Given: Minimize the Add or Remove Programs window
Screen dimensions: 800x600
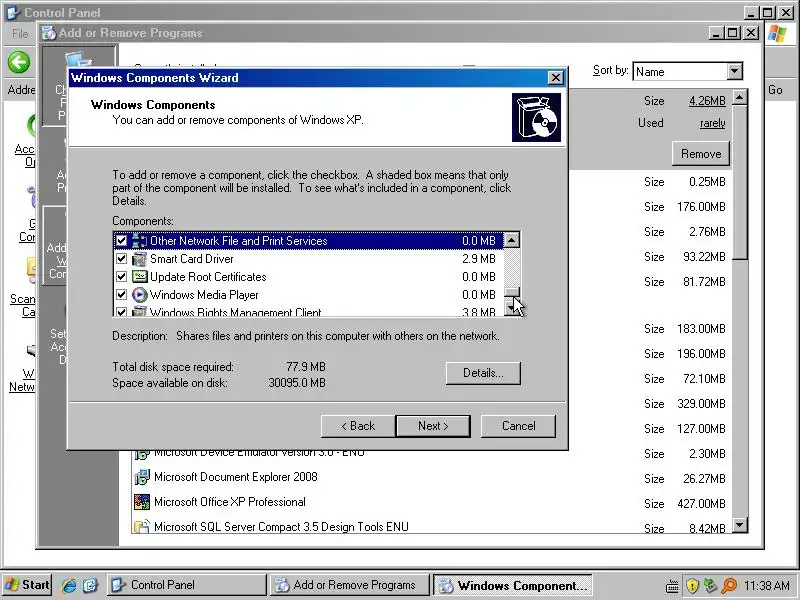Looking at the screenshot, I should pyautogui.click(x=716, y=33).
